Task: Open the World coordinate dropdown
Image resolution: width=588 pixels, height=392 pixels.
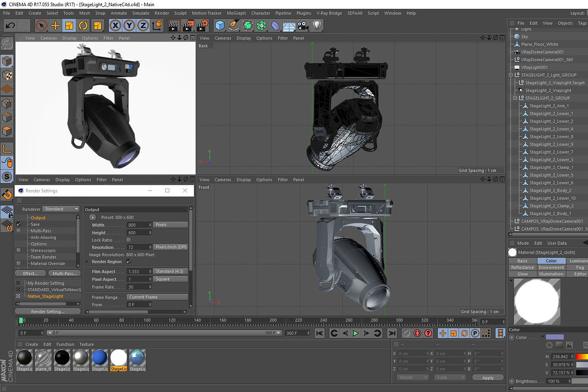Action: point(413,377)
